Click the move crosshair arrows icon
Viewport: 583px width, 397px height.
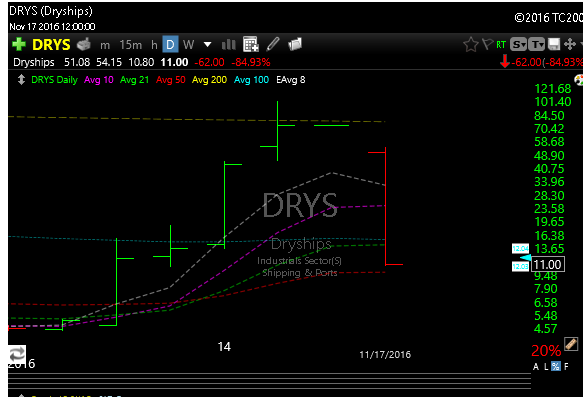click(569, 44)
